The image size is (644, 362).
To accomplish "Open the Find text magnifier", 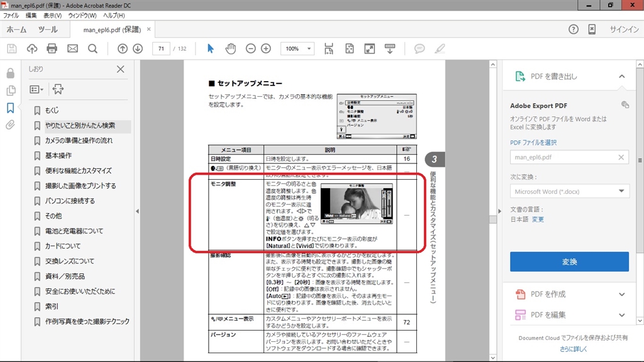I will click(92, 48).
